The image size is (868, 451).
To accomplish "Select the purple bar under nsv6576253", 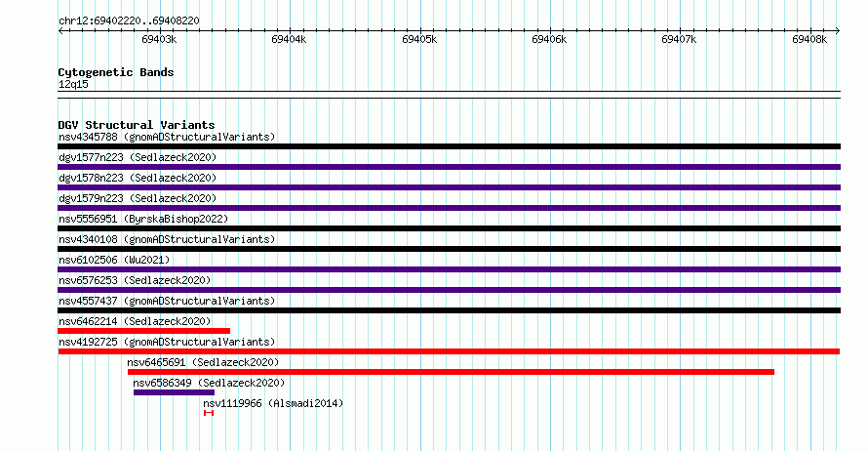I will [x=449, y=290].
